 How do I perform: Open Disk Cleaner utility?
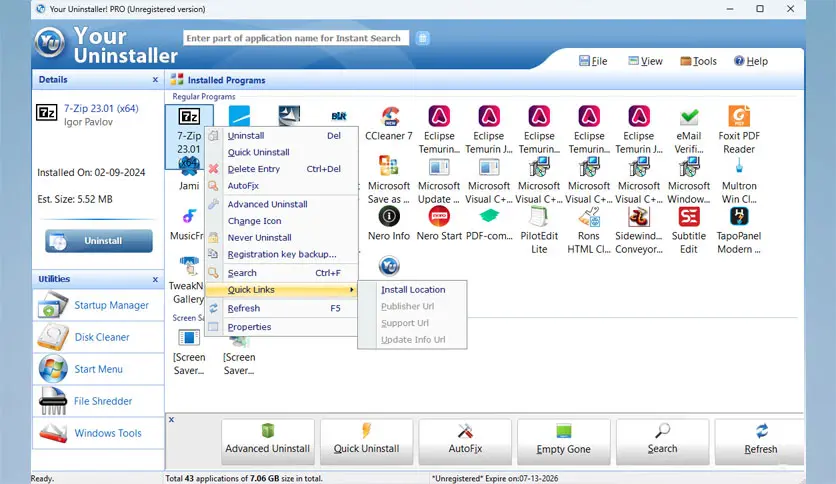(x=98, y=337)
